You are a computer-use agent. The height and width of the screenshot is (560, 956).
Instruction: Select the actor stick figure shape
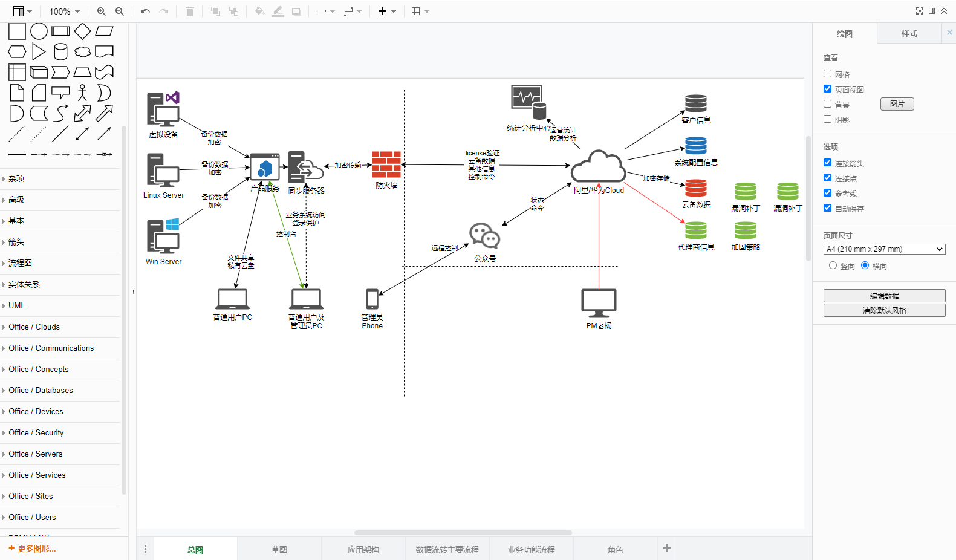tap(83, 93)
